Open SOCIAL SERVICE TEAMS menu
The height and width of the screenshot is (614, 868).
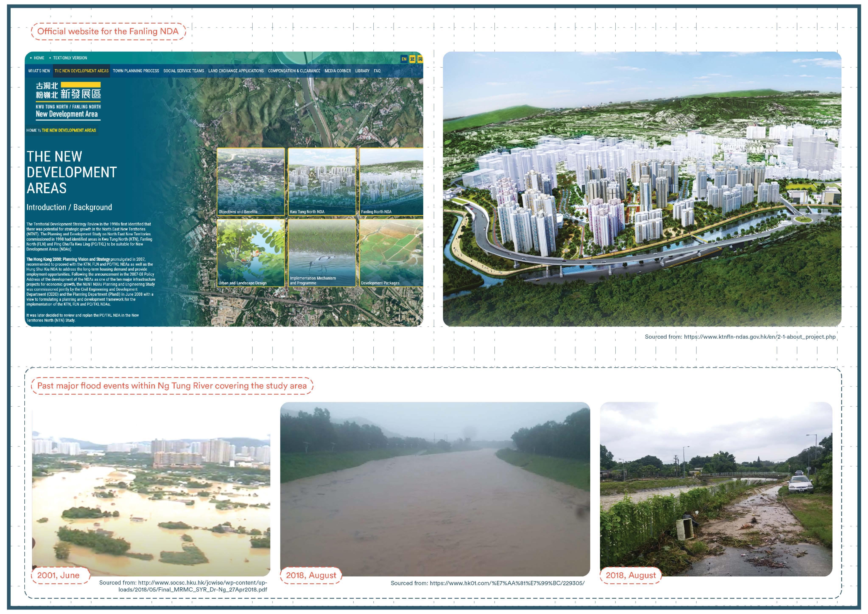point(183,71)
